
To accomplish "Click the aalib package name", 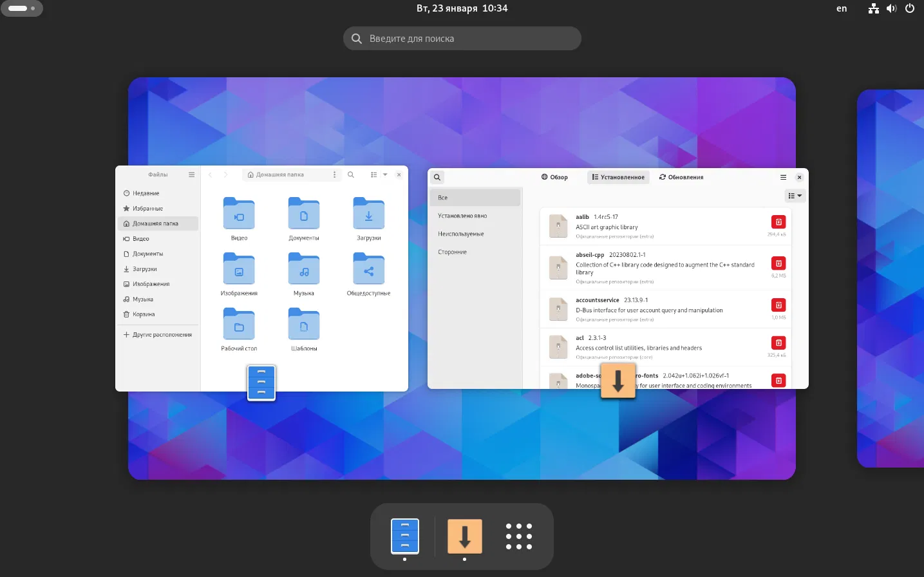I will point(583,217).
